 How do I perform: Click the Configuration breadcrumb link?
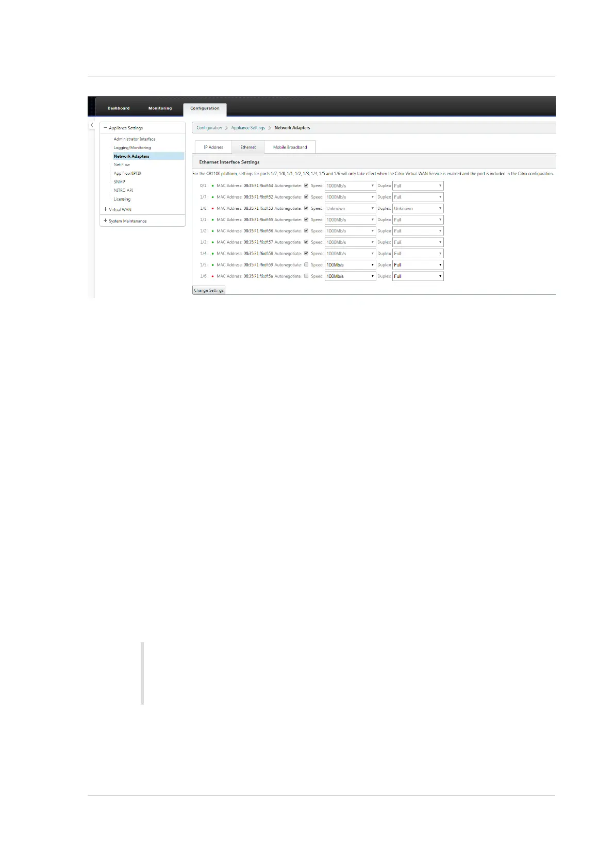(209, 128)
